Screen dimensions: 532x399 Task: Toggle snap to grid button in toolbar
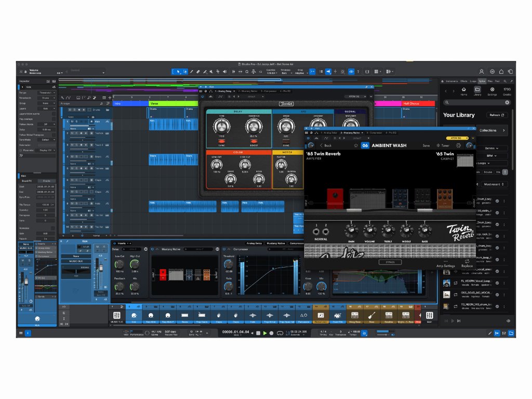click(312, 72)
